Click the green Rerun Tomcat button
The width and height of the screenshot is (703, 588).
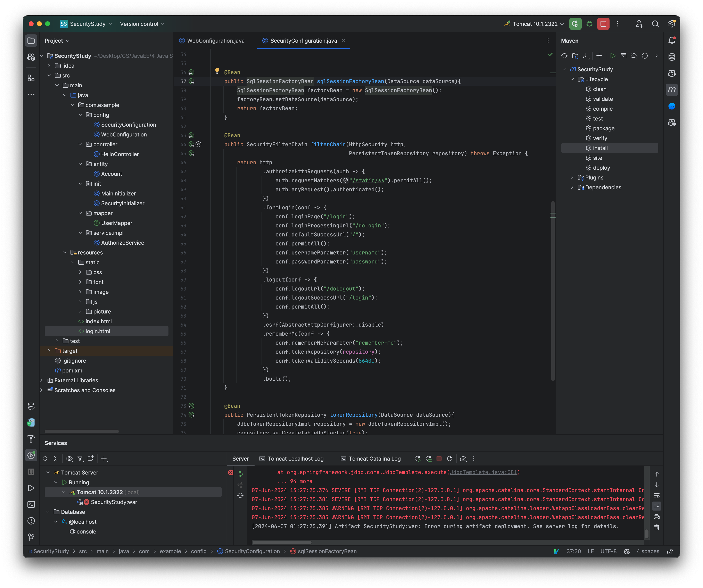point(575,24)
